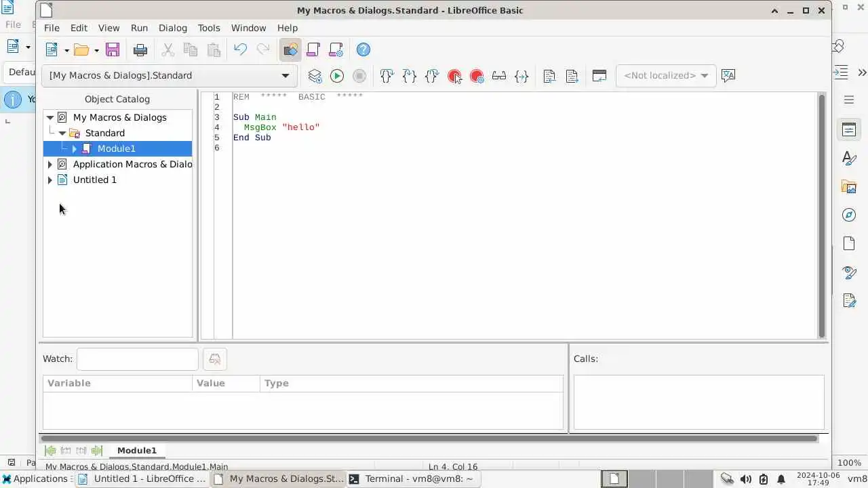Expand the Open file dropdown arrow
868x488 pixels.
(x=96, y=49)
